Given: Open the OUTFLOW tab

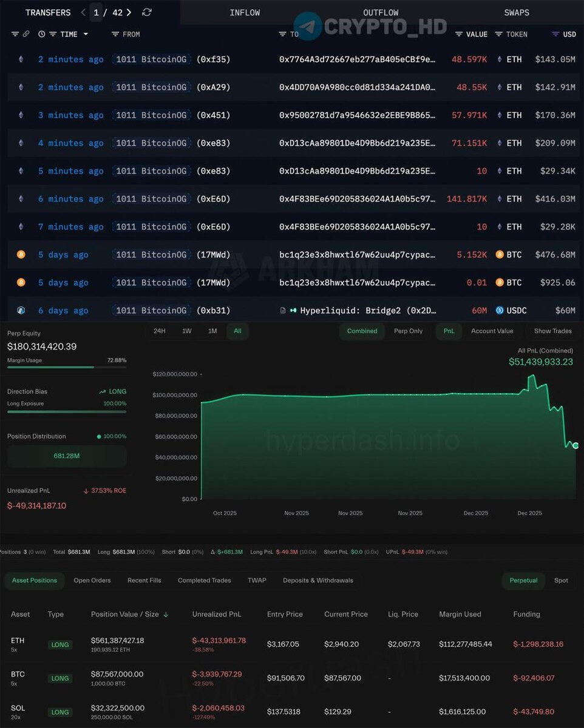Looking at the screenshot, I should pos(381,12).
